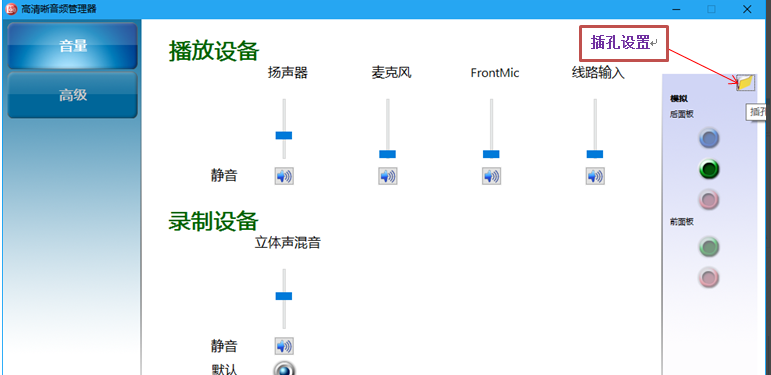The image size is (771, 375).
Task: Mute the 立体声混音 recording device
Action: [284, 346]
